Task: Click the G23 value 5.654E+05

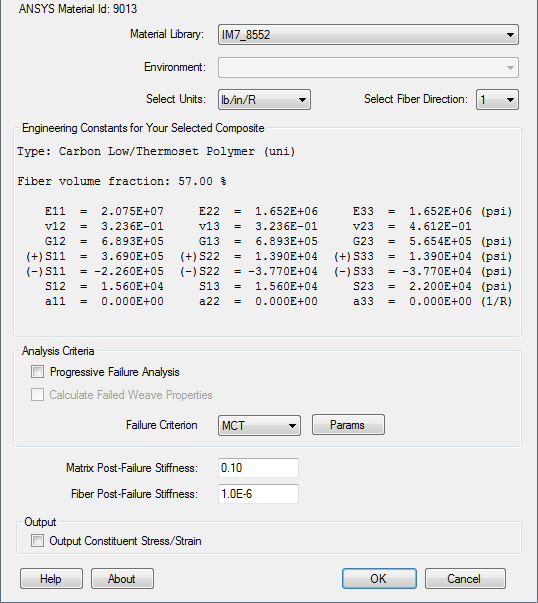Action: tap(440, 242)
